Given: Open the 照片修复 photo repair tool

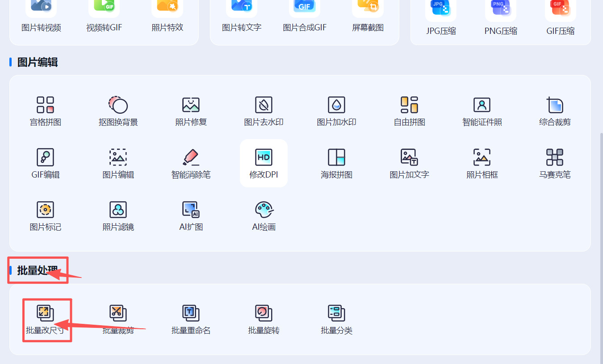Looking at the screenshot, I should 191,112.
